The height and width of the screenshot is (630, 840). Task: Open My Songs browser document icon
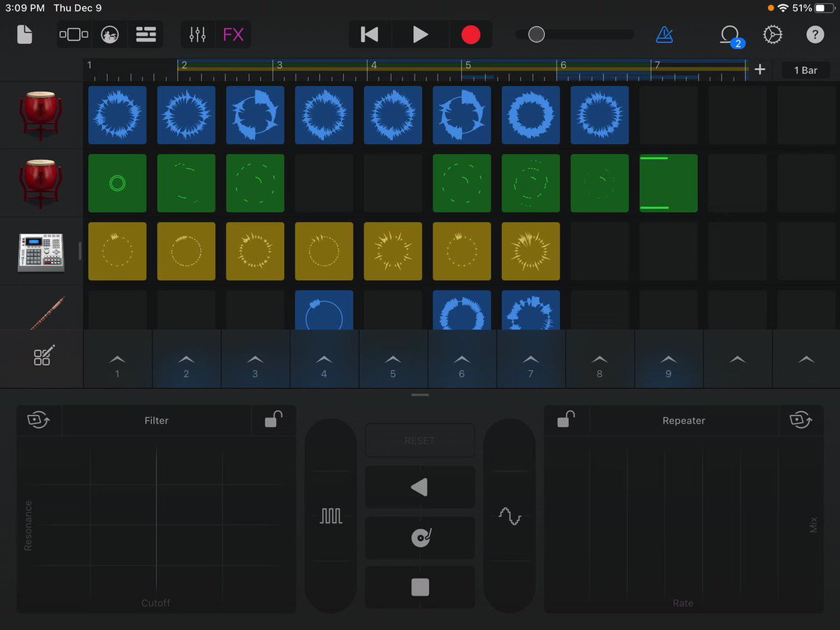(24, 34)
